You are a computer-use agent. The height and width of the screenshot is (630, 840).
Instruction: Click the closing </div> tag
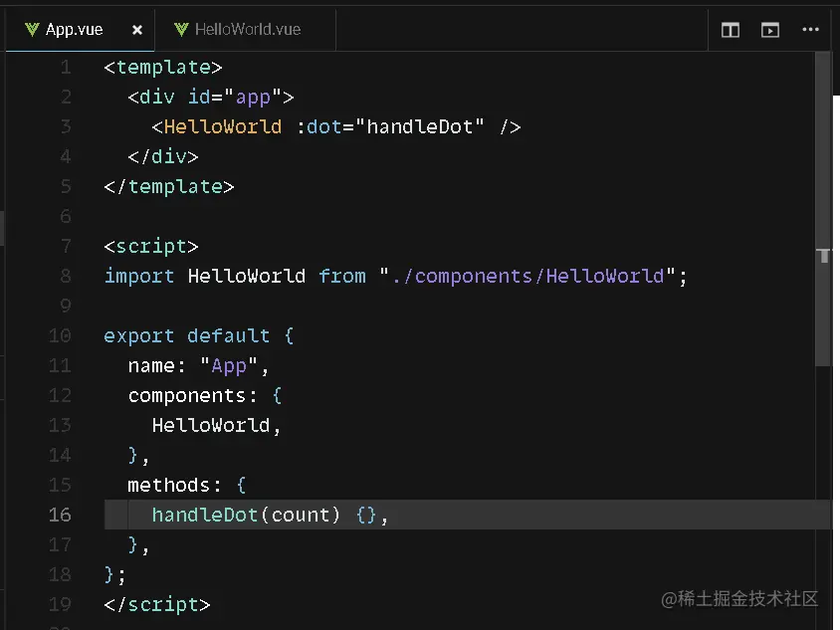pyautogui.click(x=163, y=156)
